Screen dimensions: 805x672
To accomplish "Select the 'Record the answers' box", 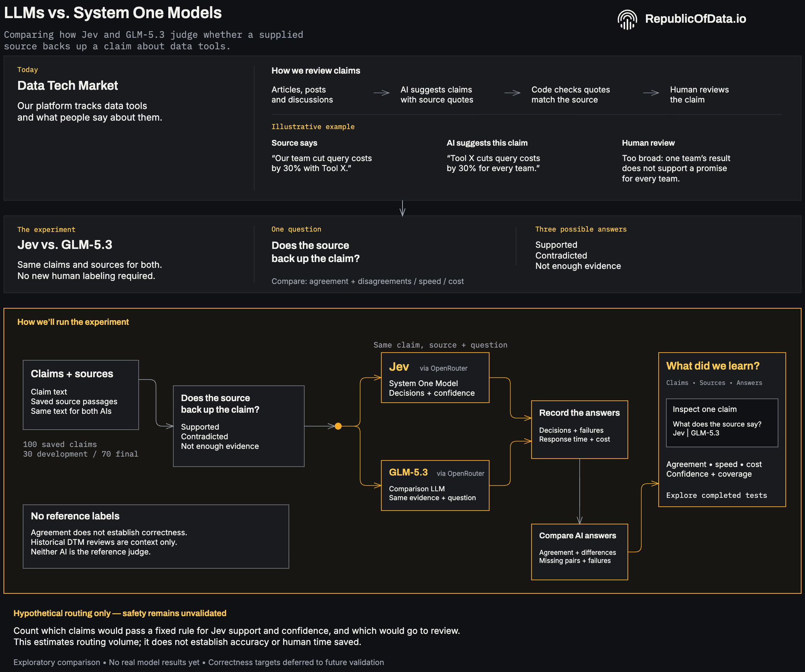I will coord(580,430).
